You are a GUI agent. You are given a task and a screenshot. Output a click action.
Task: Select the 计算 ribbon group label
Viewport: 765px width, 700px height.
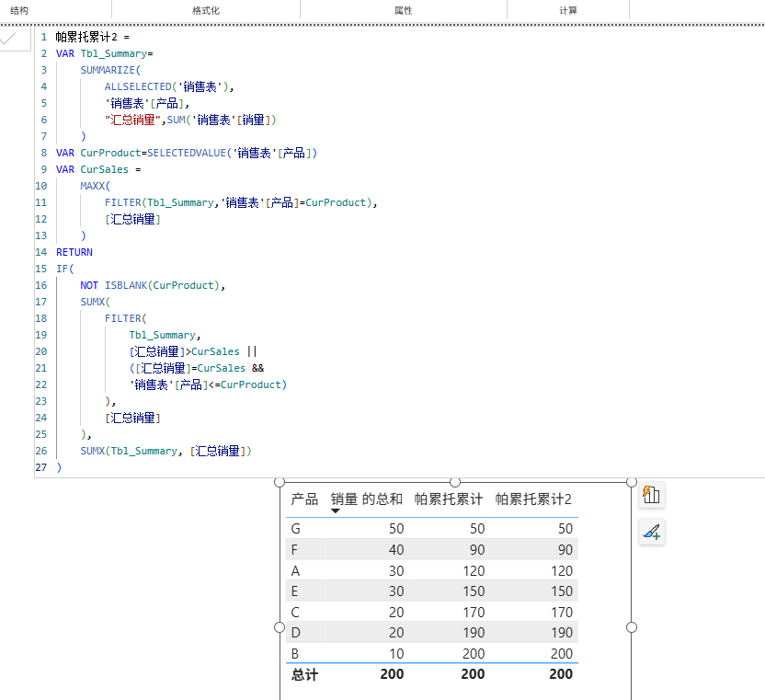click(x=568, y=10)
